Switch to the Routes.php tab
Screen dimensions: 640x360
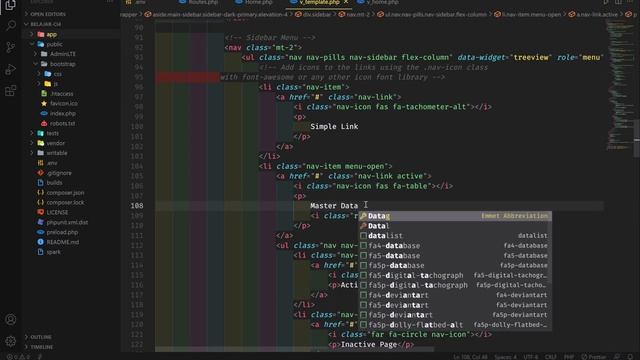pyautogui.click(x=199, y=2)
